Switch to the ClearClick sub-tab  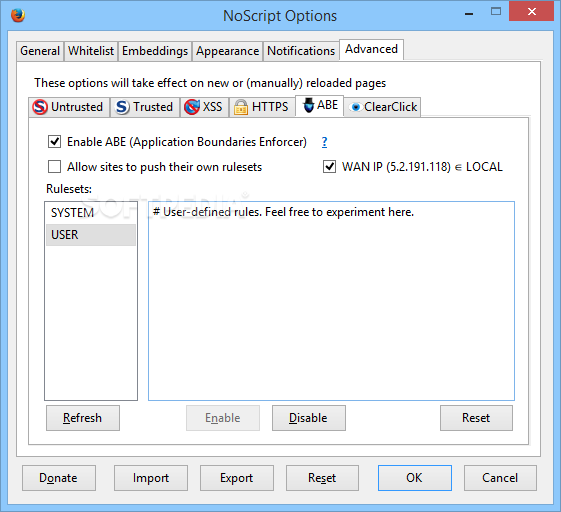[382, 107]
